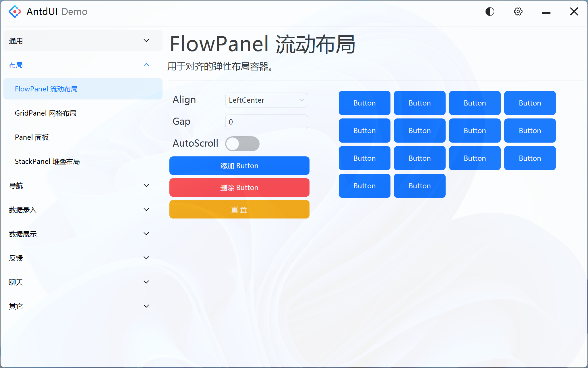Click the AntdUI logo icon
The width and height of the screenshot is (588, 368).
[x=15, y=11]
